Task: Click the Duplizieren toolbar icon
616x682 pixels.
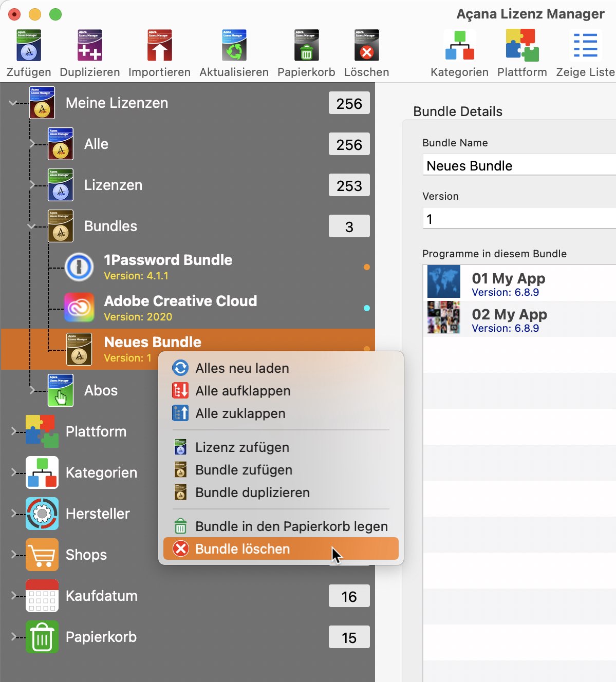Action: (89, 45)
